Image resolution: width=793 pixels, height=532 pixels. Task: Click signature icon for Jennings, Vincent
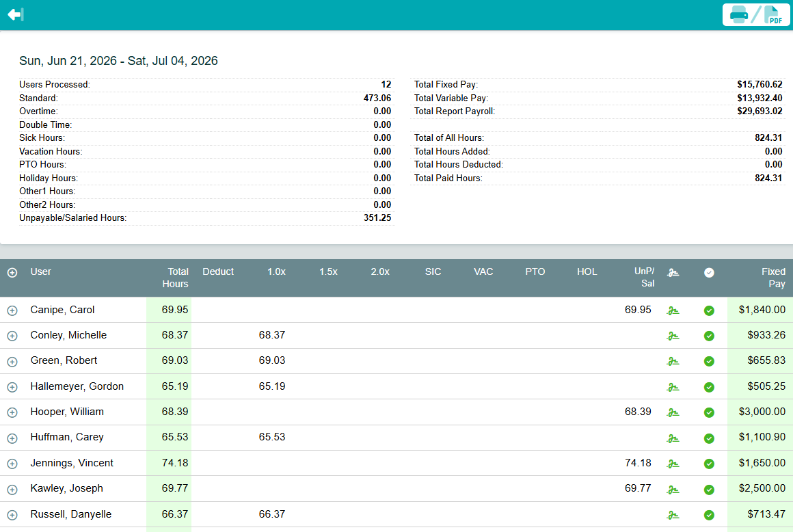click(x=673, y=464)
